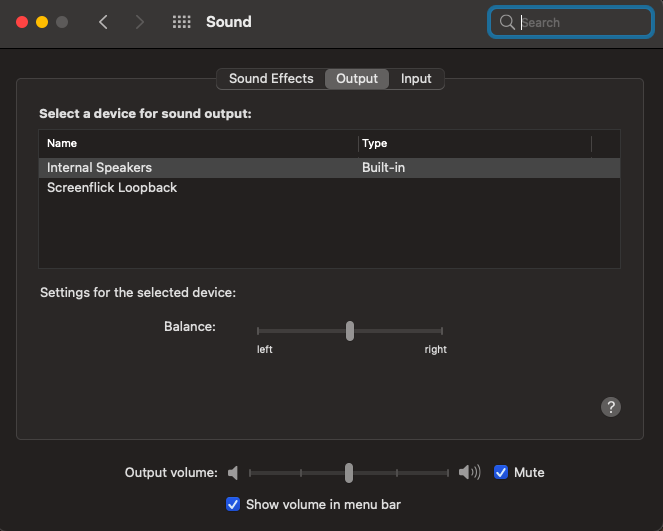Switch to the Sound Effects tab
This screenshot has height=531, width=663.
(271, 79)
